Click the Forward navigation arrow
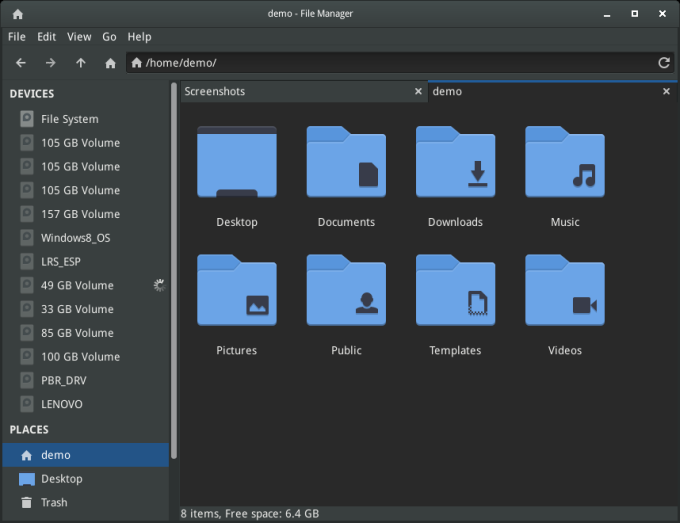The width and height of the screenshot is (680, 523). coord(50,63)
